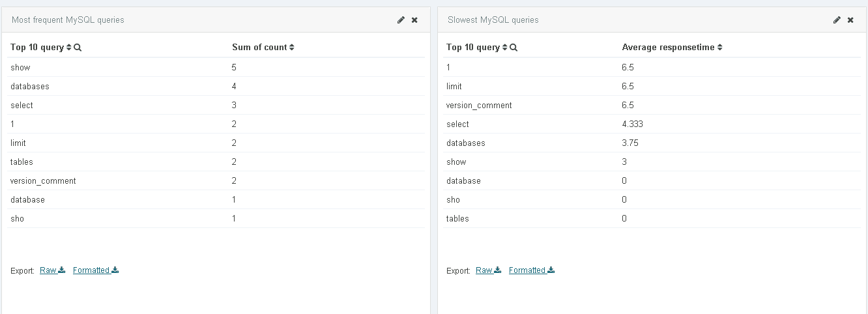The image size is (868, 314).
Task: Select 'version_comment' in slowest queries table
Action: point(479,106)
